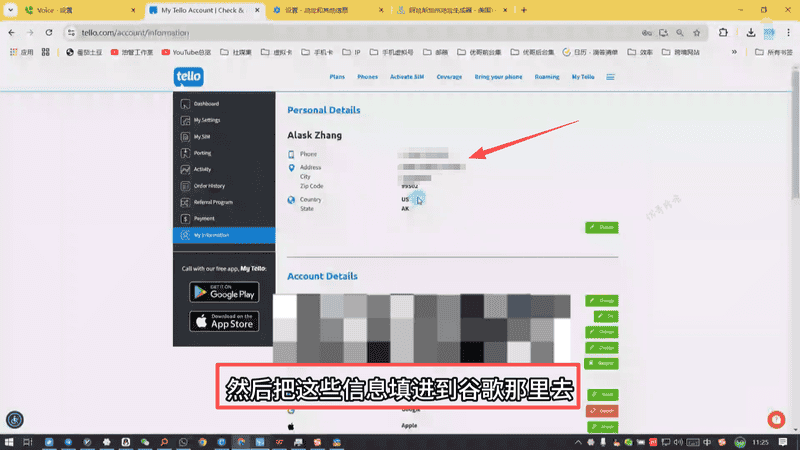800x450 pixels.
Task: Click green button in the Apple row
Action: point(603,427)
